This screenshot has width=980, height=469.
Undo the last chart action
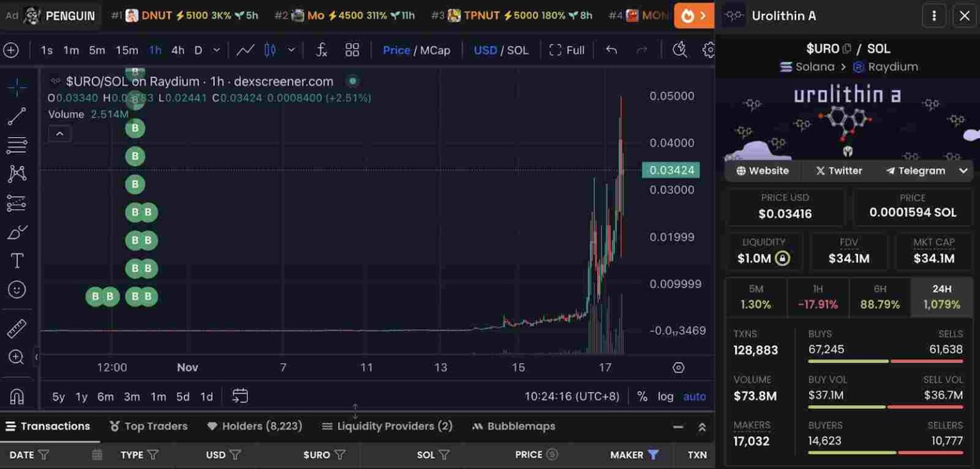(612, 50)
